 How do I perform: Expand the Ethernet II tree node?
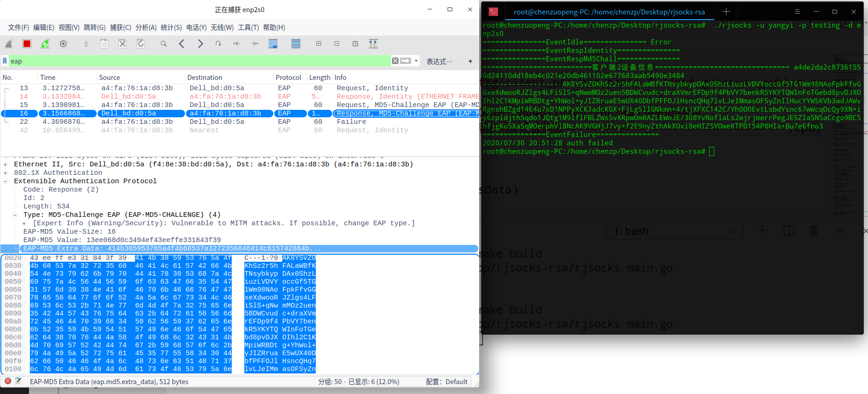click(x=6, y=165)
